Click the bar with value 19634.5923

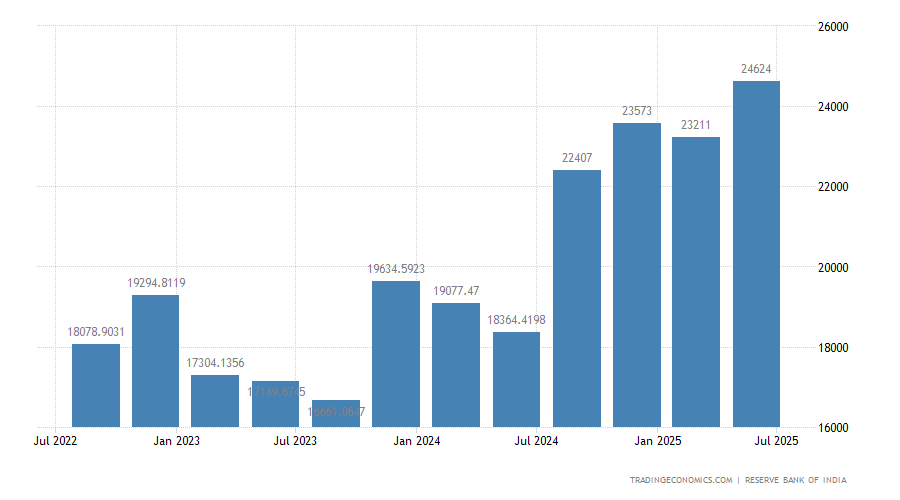click(x=396, y=354)
